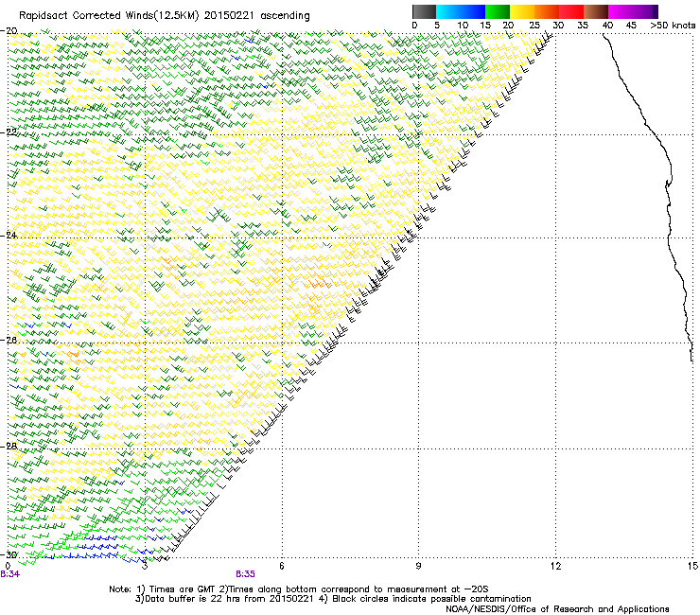This screenshot has height=615, width=700.
Task: Click the legend tick label '10'
Action: point(463,26)
